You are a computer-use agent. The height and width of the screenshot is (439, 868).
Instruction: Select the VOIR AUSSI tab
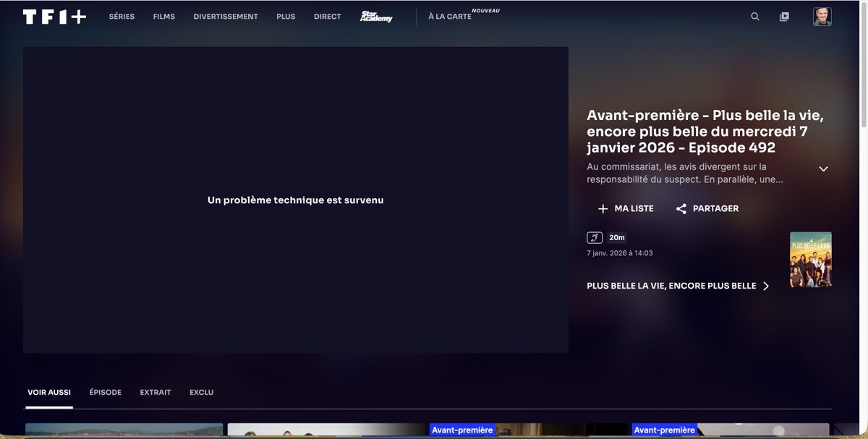49,393
